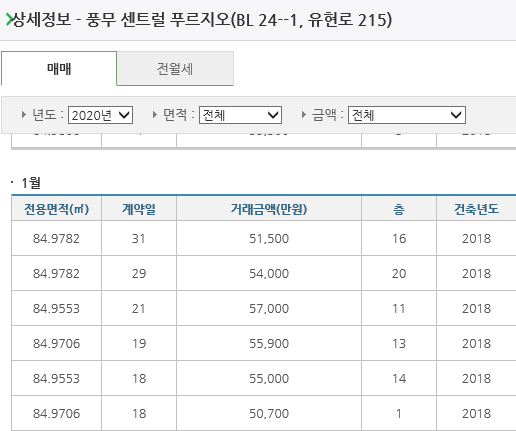The image size is (516, 431).
Task: Click area 84.9553 in the 55,000 row
Action: 56,379
